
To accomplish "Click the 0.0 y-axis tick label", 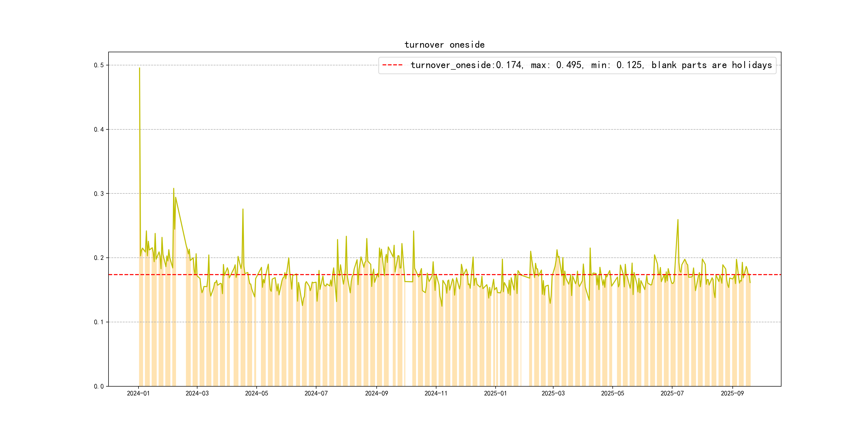I will (99, 386).
